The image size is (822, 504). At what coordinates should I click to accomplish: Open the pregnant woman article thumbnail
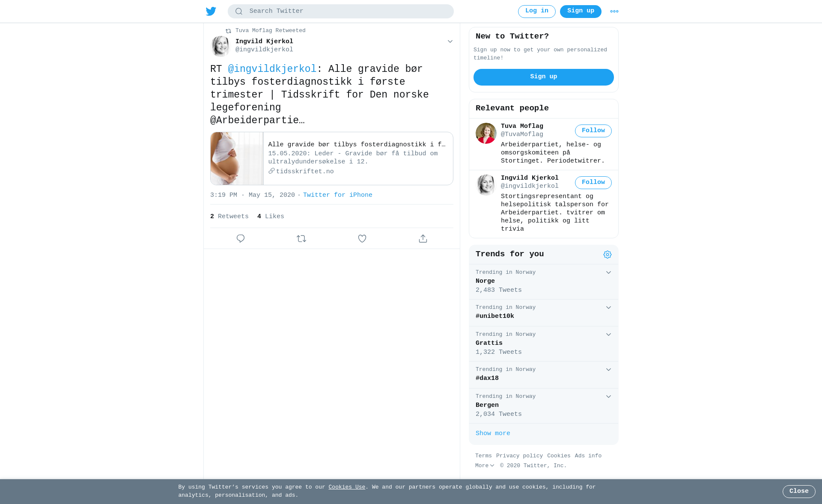pyautogui.click(x=237, y=159)
